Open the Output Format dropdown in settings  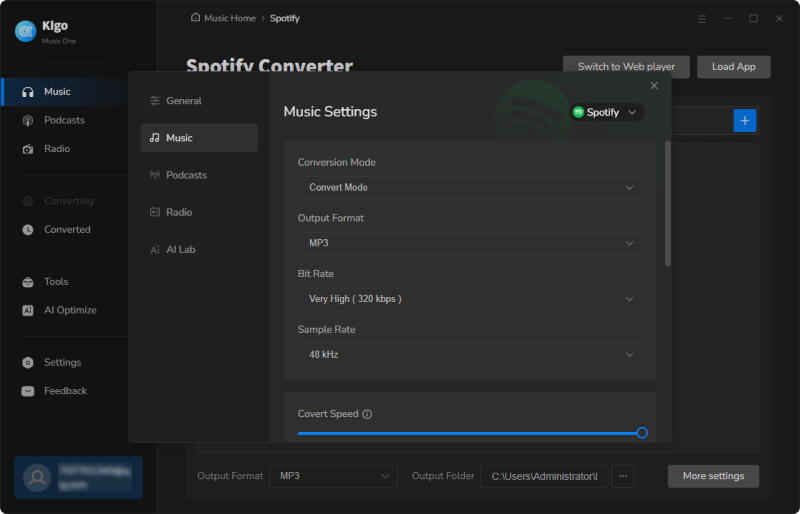pyautogui.click(x=468, y=243)
